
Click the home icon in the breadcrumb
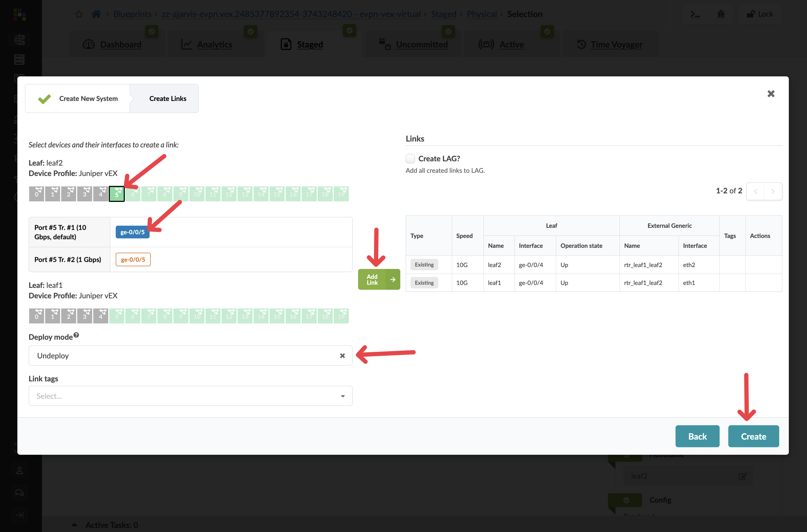tap(96, 14)
